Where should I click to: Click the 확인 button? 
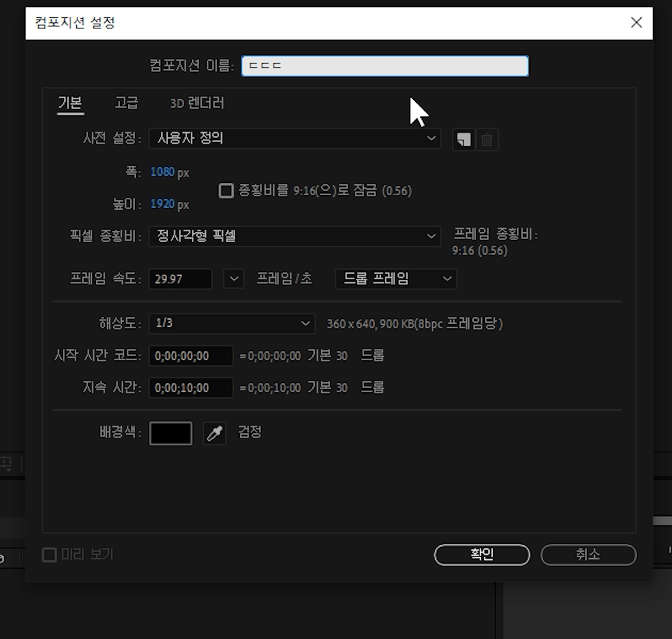(482, 554)
